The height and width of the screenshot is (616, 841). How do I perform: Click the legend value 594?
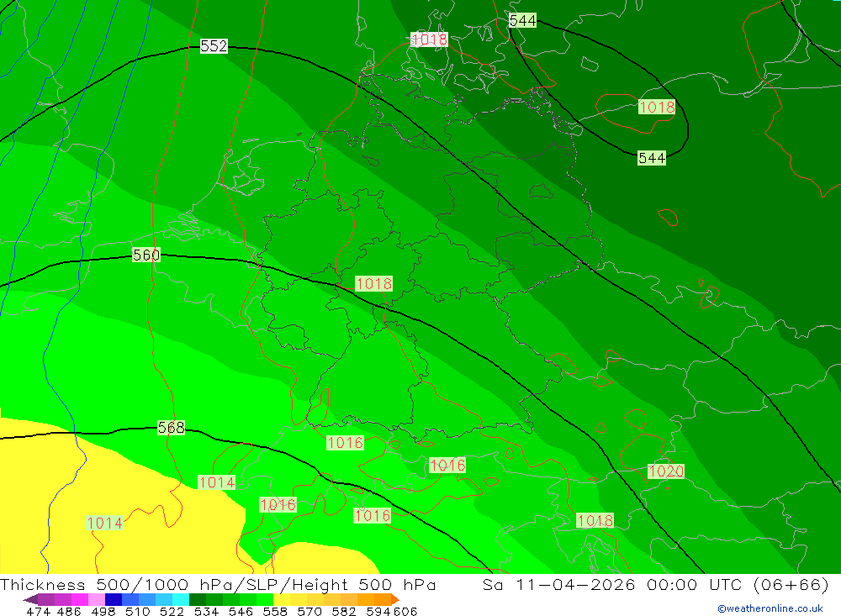pyautogui.click(x=378, y=611)
